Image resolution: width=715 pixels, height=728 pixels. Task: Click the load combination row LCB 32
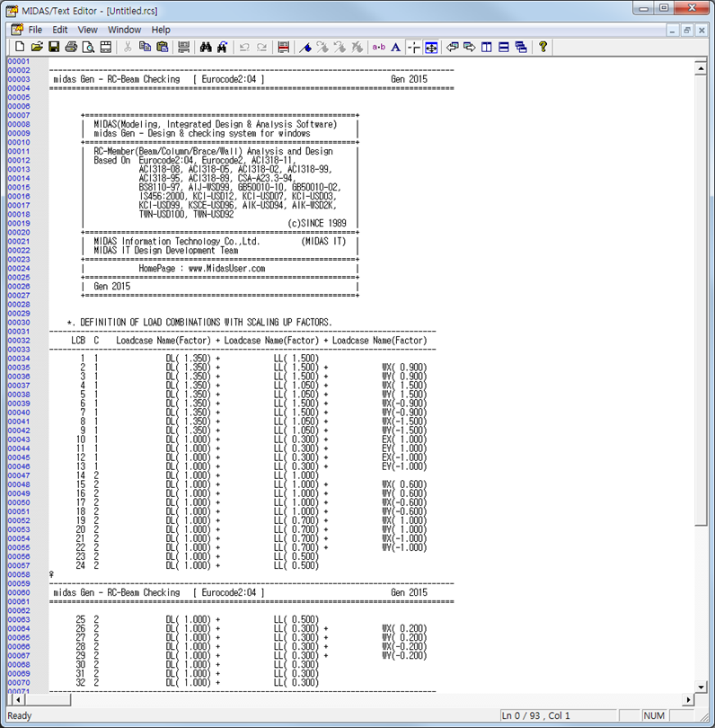coord(198,682)
